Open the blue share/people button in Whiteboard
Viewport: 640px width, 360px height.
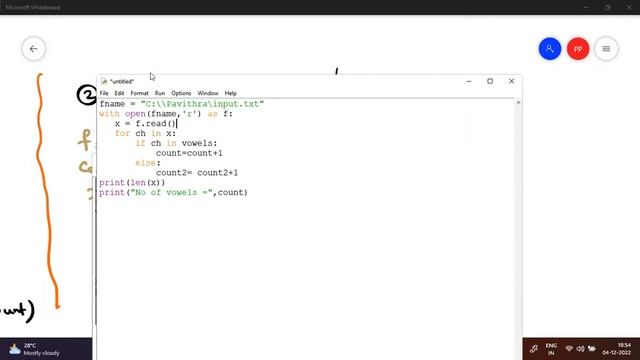(x=549, y=49)
